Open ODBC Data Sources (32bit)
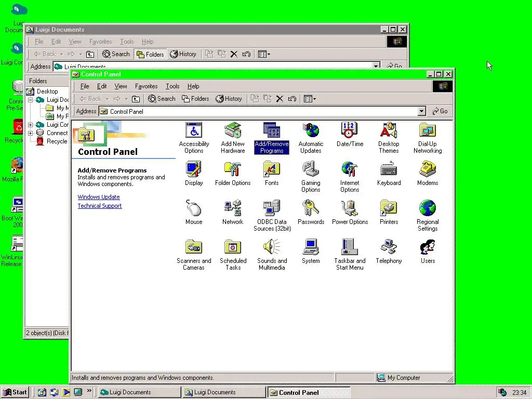This screenshot has width=532, height=399. pos(272,216)
